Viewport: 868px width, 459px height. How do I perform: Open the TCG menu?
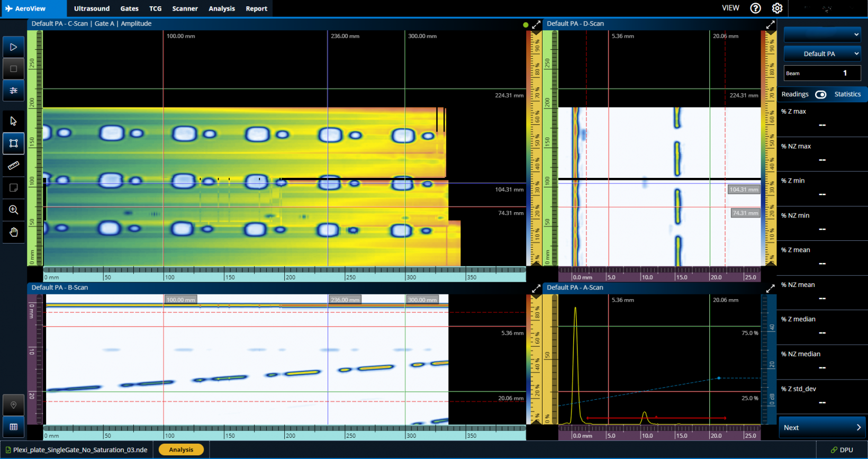coord(155,8)
